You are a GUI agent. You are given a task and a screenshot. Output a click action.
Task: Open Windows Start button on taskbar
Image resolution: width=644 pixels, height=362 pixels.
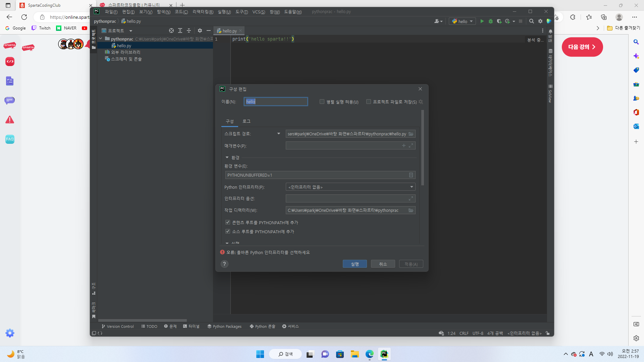click(260, 354)
